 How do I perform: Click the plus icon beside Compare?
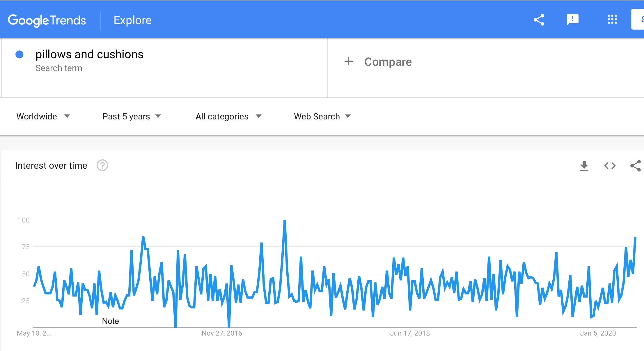[x=348, y=61]
